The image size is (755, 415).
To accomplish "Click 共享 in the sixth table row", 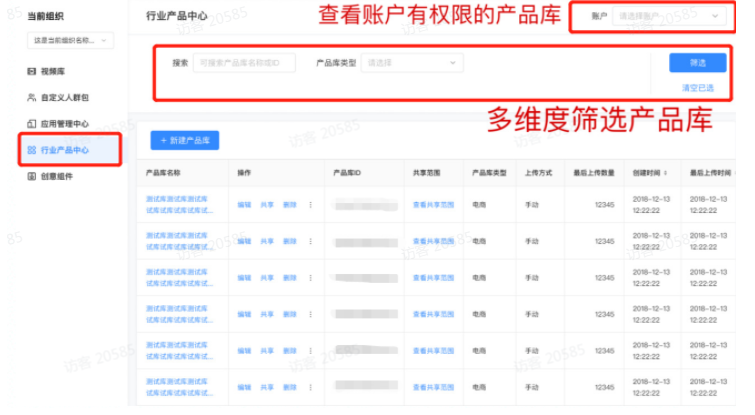I will click(267, 388).
